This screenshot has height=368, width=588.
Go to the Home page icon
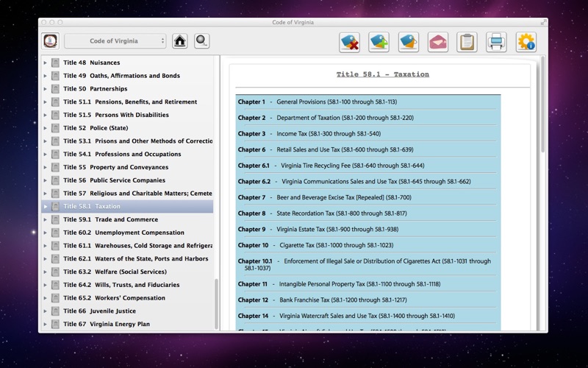[x=180, y=41]
